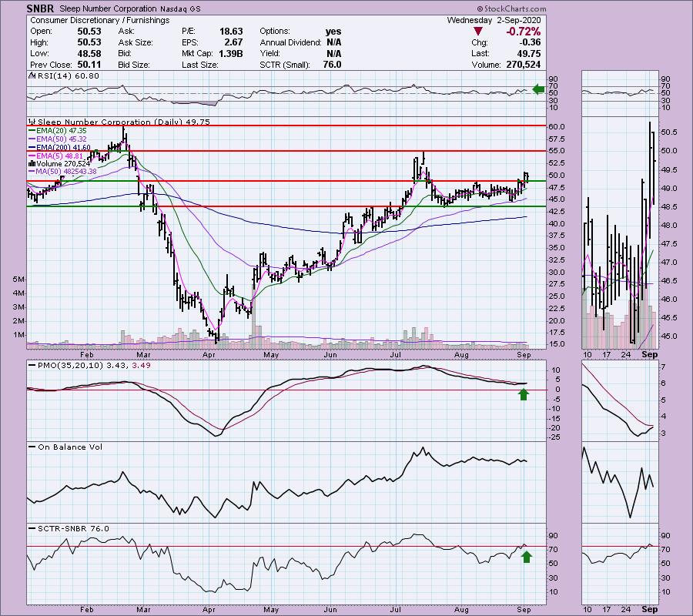Click the On Balance Vol panel label
Viewport: 693px width, 616px height.
pos(70,447)
